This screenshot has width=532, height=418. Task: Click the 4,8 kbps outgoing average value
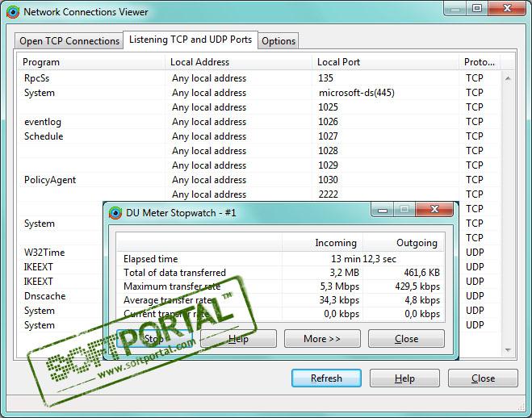(422, 300)
